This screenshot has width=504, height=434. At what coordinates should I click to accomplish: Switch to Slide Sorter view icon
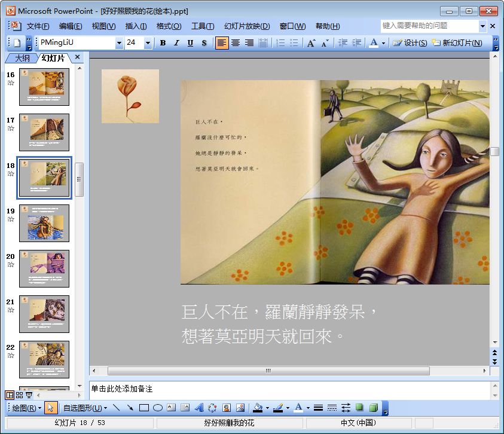(19, 395)
